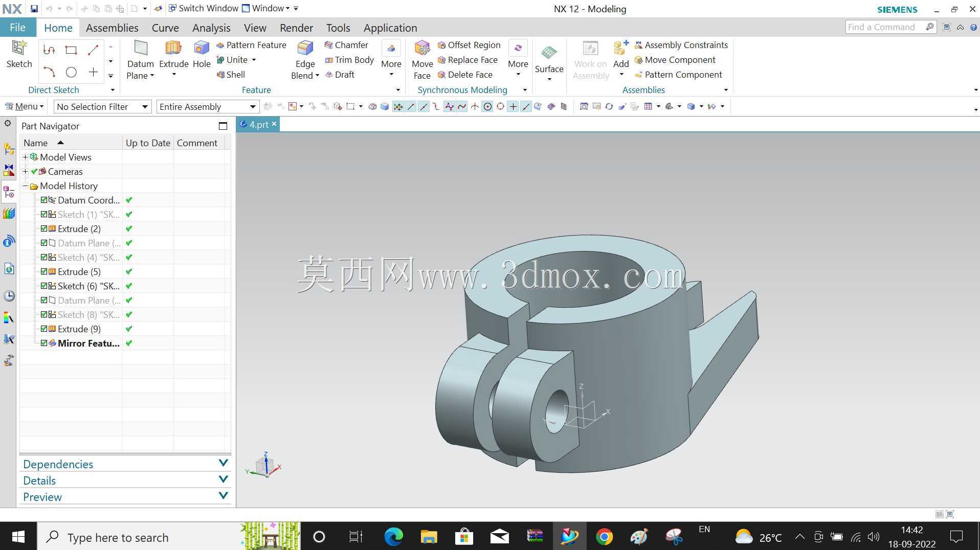Open the Constraint Navigator sidebar tab
This screenshot has width=980, height=550.
click(9, 170)
